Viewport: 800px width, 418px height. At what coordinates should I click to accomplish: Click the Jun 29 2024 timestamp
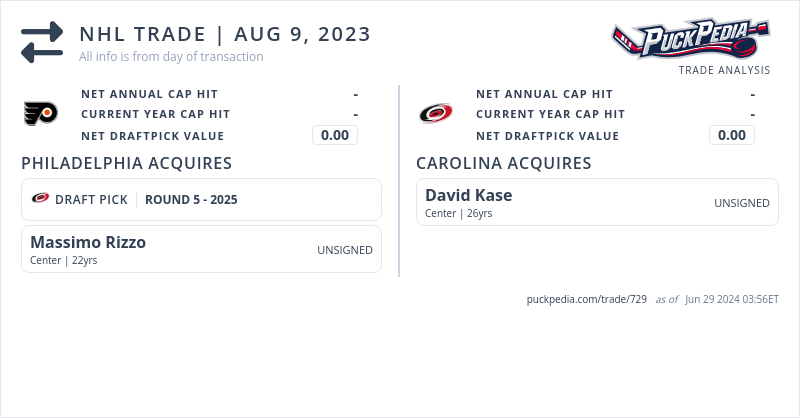click(x=732, y=299)
